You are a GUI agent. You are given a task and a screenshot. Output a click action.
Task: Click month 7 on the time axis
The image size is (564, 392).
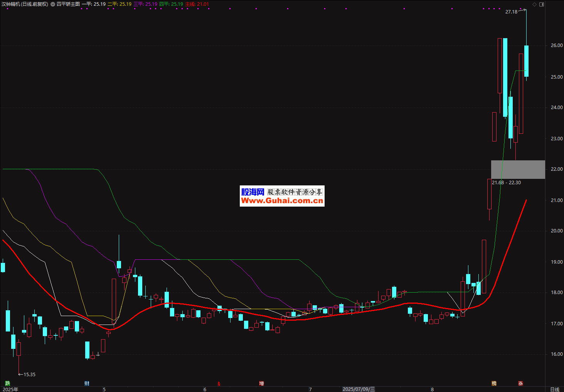pyautogui.click(x=310, y=389)
